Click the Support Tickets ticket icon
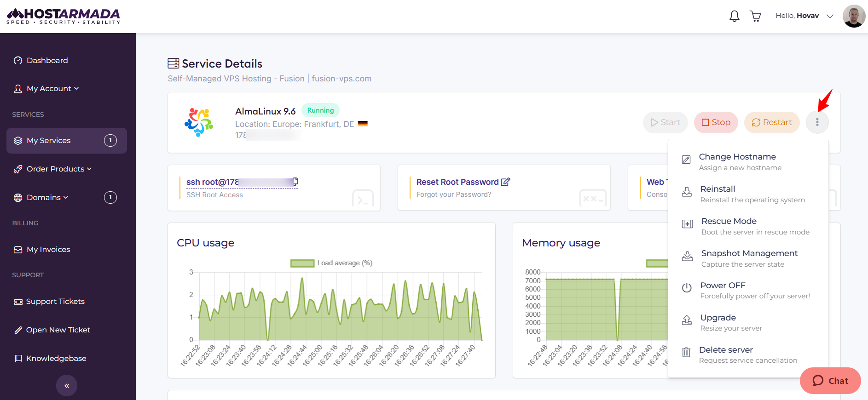The height and width of the screenshot is (400, 868). coord(18,302)
